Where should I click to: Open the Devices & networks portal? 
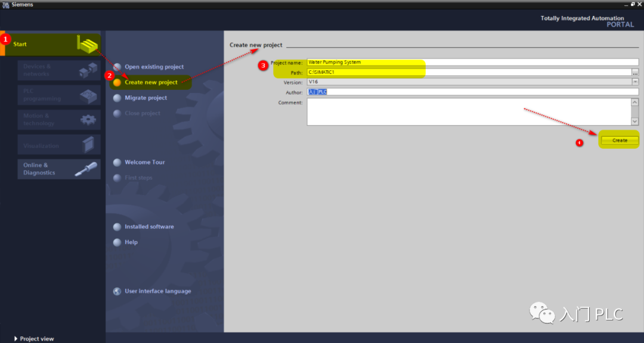pos(58,70)
